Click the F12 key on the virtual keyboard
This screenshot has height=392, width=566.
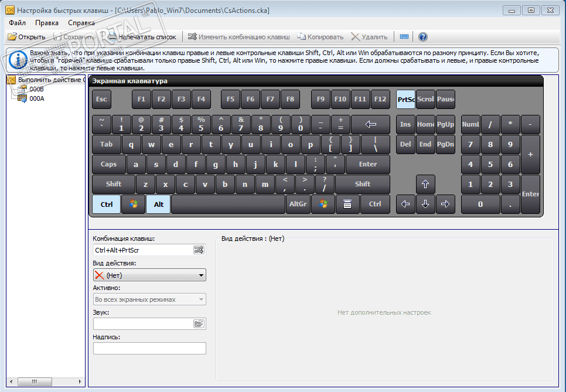[380, 99]
